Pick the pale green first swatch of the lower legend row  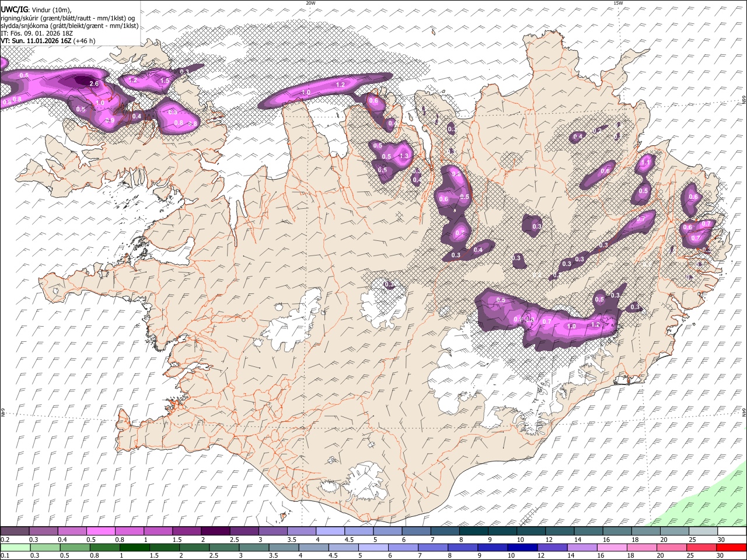click(x=15, y=548)
